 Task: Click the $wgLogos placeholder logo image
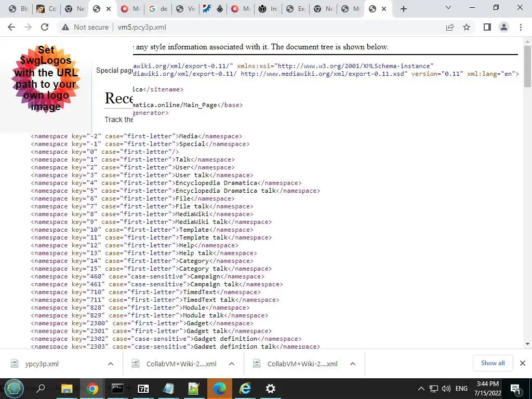[46, 78]
